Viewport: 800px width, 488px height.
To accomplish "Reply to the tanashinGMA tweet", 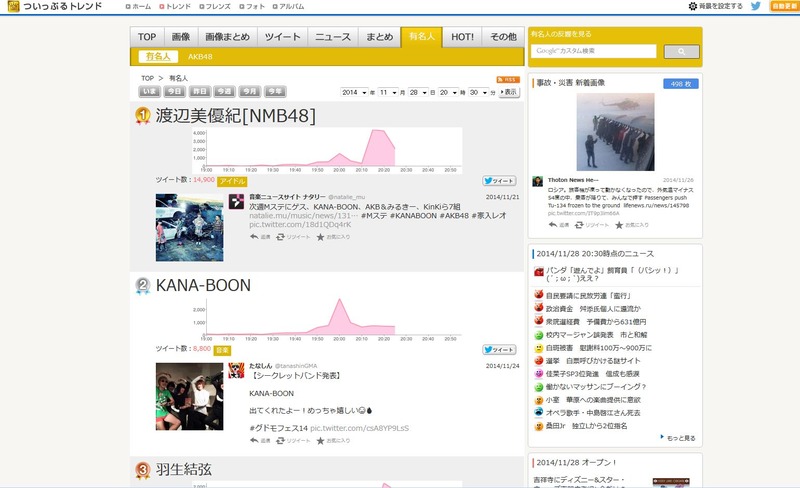I will [260, 441].
